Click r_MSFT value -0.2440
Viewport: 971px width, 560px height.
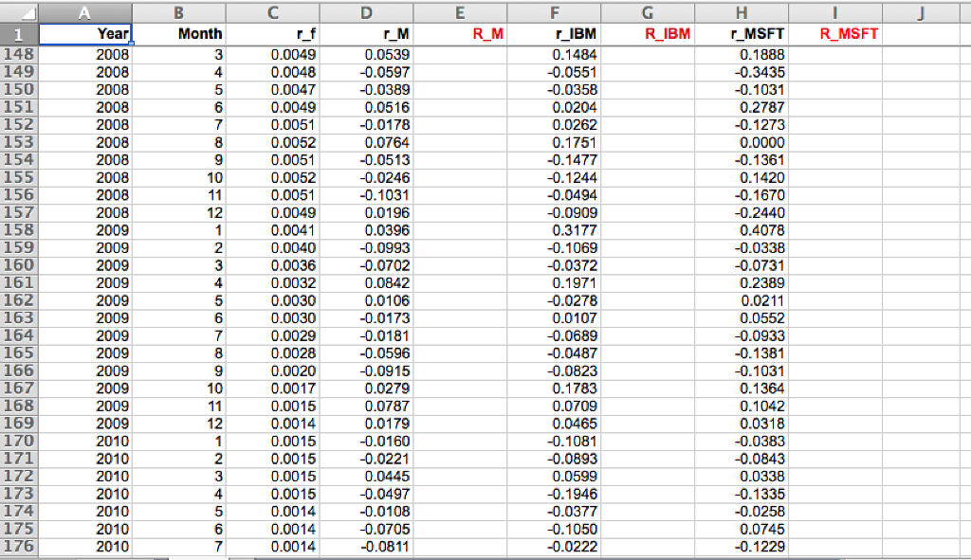pos(742,213)
